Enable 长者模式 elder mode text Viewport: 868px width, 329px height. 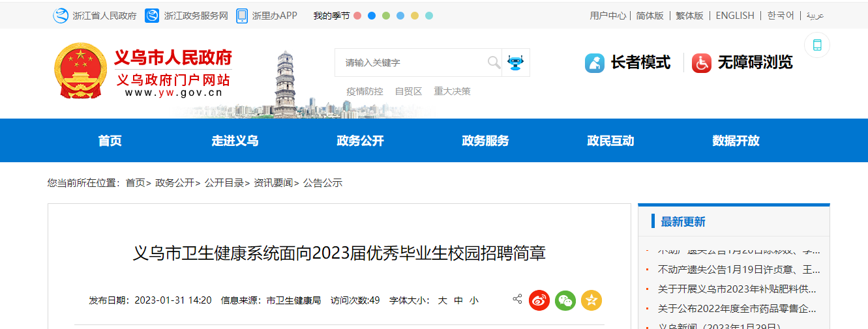pyautogui.click(x=640, y=63)
